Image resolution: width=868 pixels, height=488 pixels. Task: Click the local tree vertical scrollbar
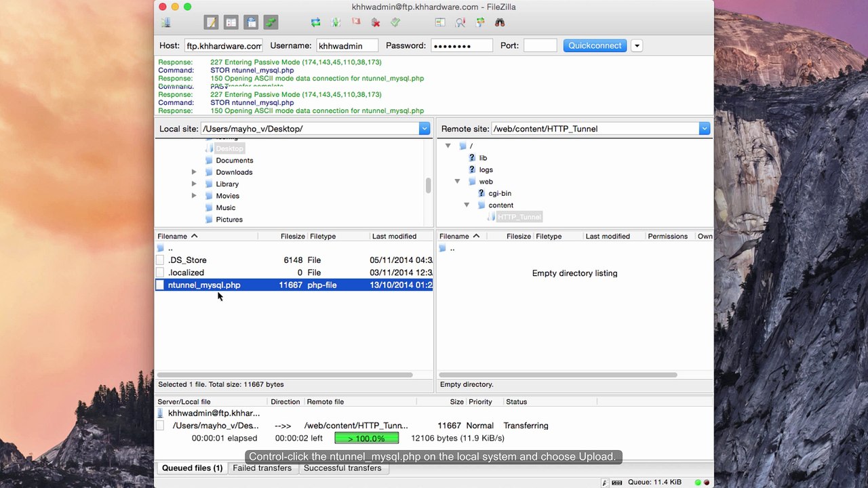428,185
